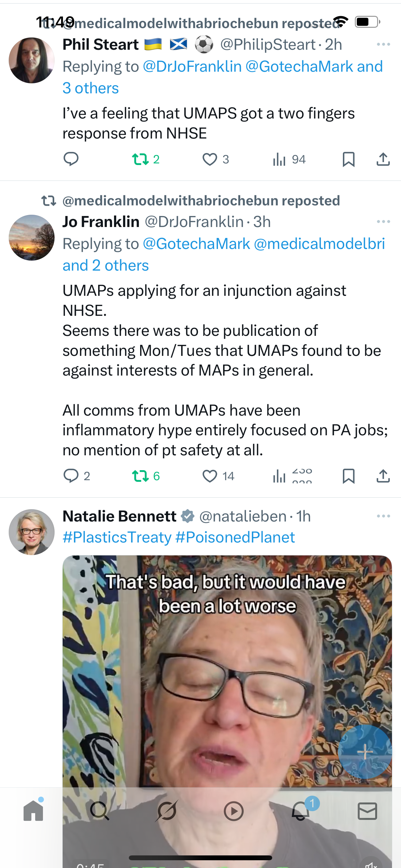
Task: Open direct messages envelope
Action: pyautogui.click(x=367, y=811)
